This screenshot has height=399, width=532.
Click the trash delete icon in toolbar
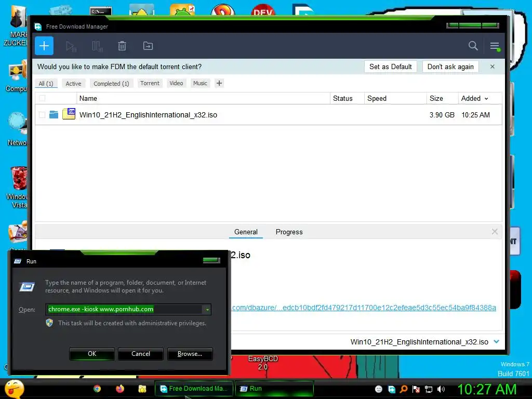[122, 46]
